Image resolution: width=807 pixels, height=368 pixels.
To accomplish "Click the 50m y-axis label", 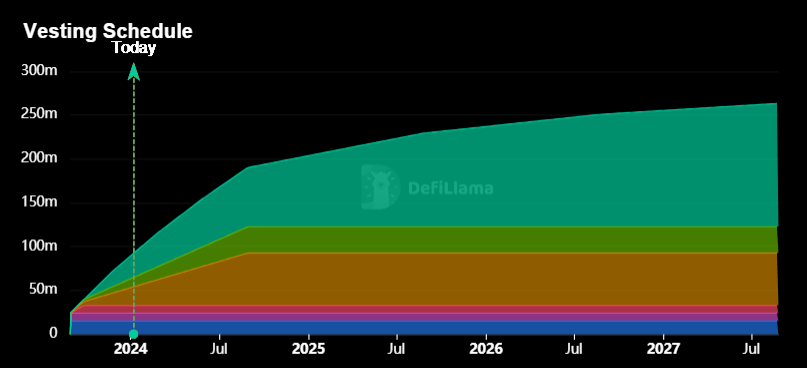I will click(x=43, y=290).
